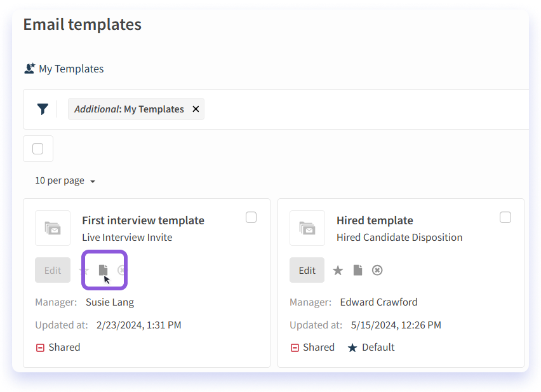
Task: Open the filter funnel icon
Action: (x=43, y=109)
